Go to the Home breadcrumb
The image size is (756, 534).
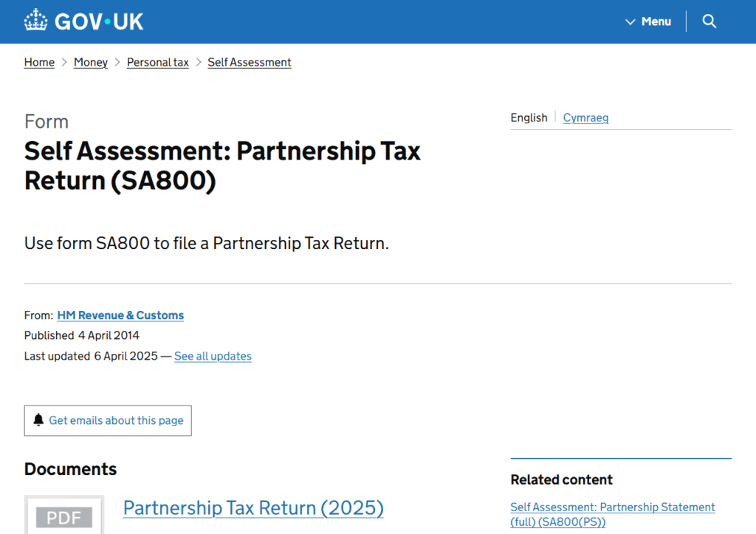(39, 63)
